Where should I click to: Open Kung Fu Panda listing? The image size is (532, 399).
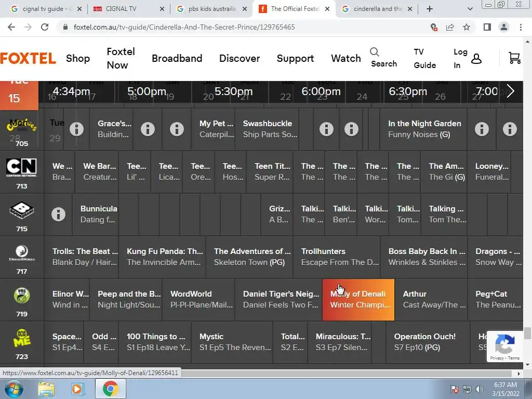(162, 257)
